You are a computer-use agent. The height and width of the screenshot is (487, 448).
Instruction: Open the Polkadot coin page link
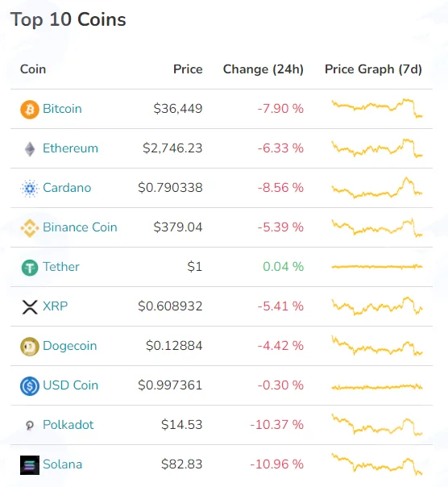point(68,425)
